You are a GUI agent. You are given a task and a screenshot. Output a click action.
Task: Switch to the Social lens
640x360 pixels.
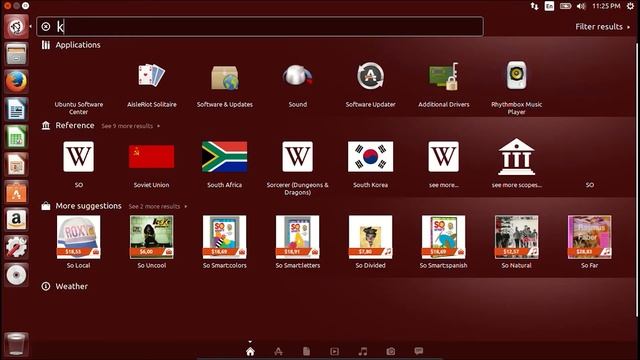pyautogui.click(x=419, y=351)
